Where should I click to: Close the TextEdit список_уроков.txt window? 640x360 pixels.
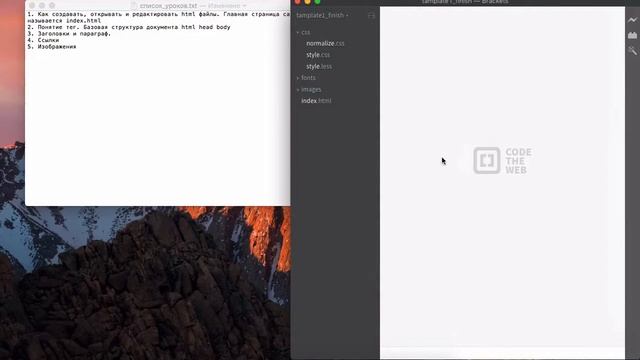pos(32,6)
